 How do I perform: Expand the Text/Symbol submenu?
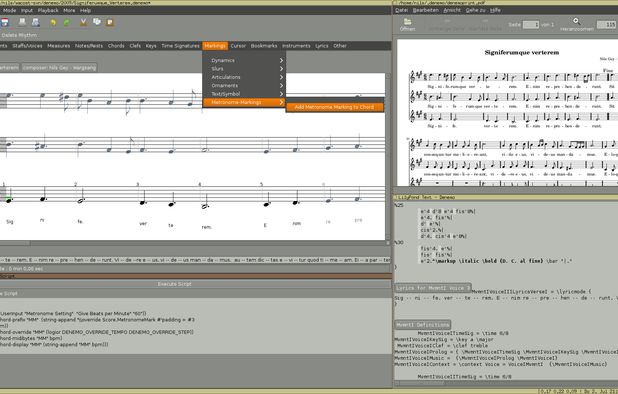(244, 94)
